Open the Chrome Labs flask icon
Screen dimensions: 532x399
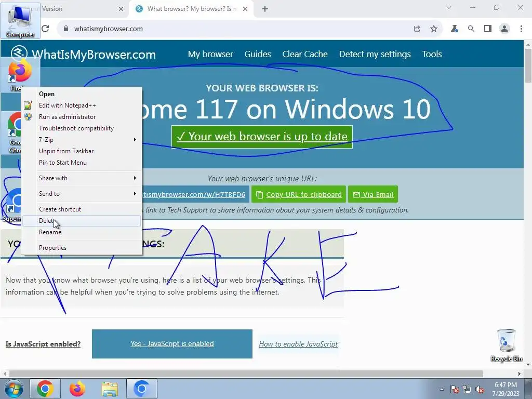click(x=454, y=29)
